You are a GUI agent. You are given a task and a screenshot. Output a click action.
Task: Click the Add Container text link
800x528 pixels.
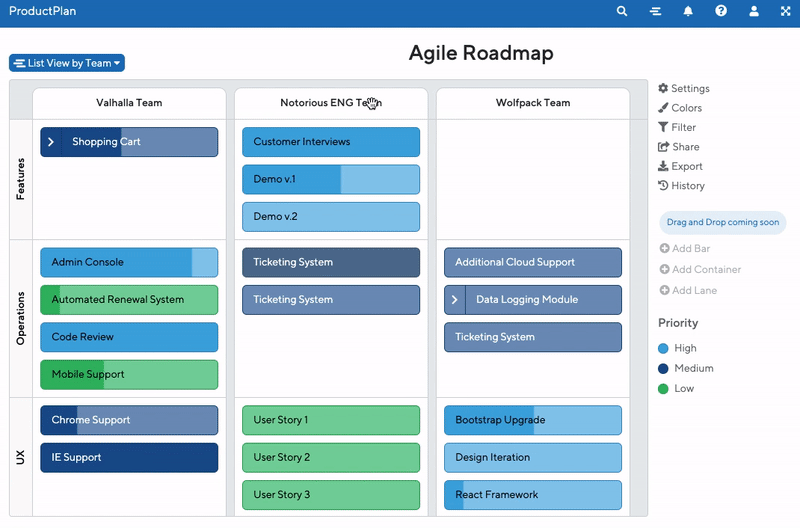pyautogui.click(x=706, y=269)
